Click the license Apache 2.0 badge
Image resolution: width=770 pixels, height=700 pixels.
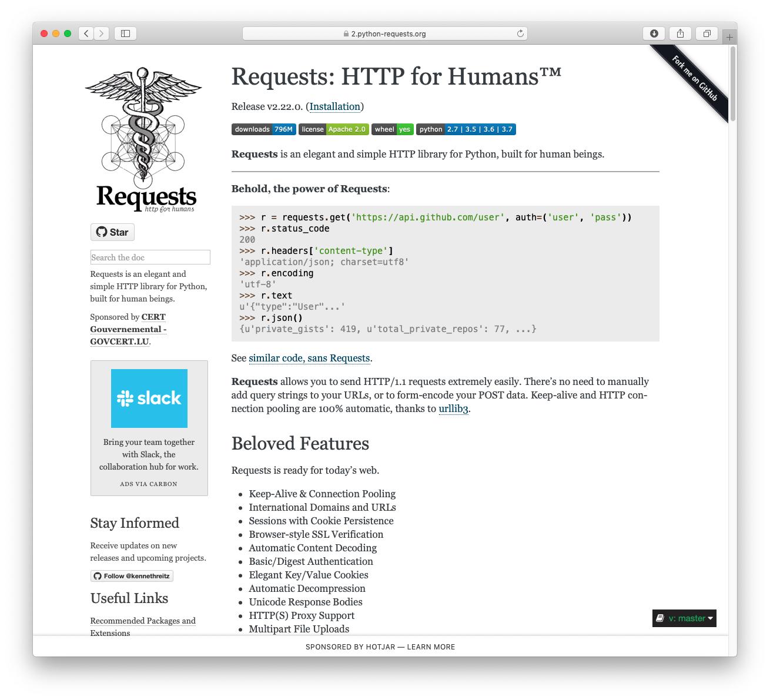tap(334, 129)
